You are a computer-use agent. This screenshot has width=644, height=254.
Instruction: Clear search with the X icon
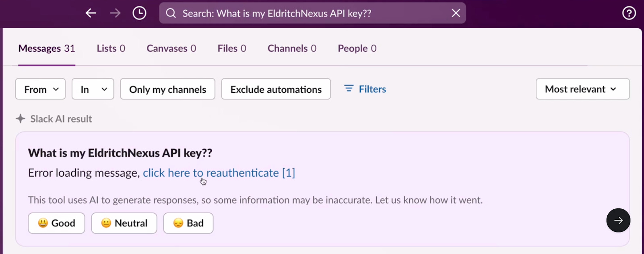[456, 13]
